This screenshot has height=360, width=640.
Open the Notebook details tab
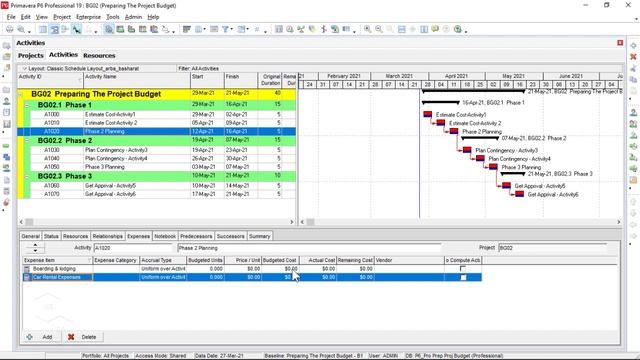tap(165, 236)
